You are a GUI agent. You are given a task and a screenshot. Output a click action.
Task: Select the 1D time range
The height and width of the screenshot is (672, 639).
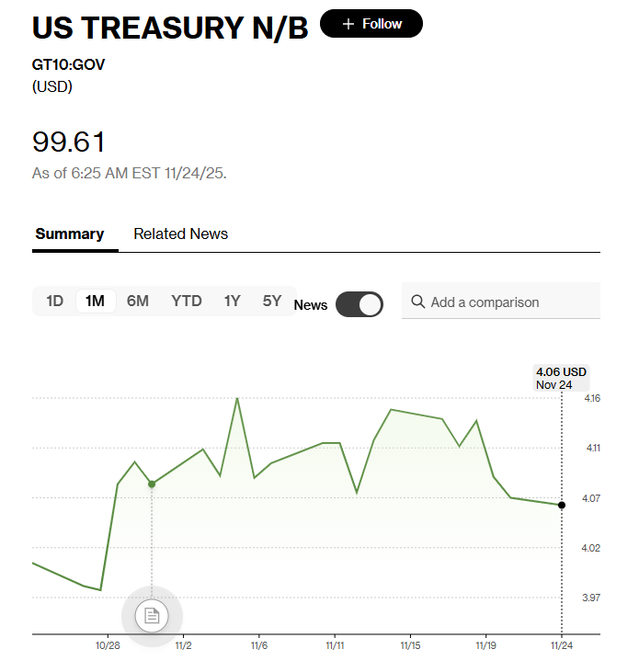tap(55, 301)
